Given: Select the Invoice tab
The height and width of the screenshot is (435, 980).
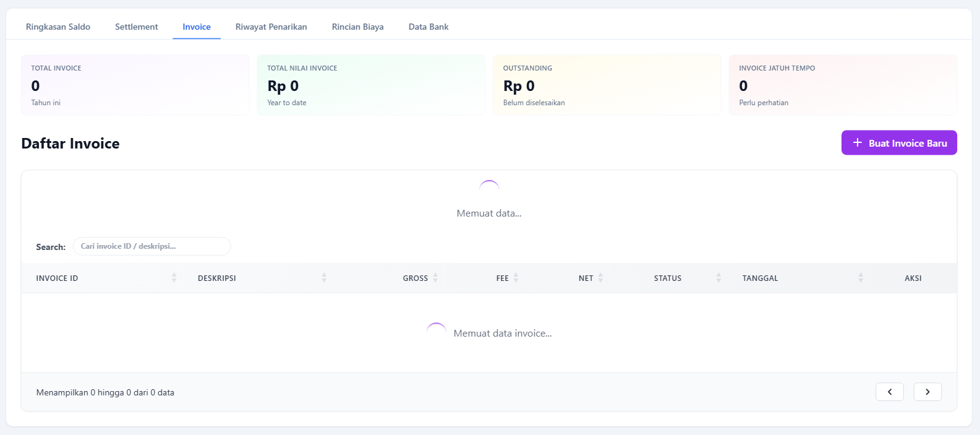Looking at the screenshot, I should click(x=197, y=27).
